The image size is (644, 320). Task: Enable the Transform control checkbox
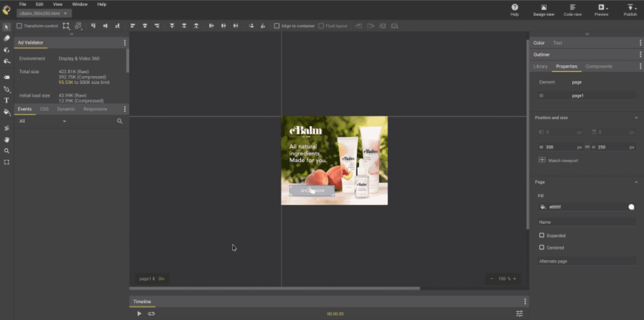[x=19, y=26]
